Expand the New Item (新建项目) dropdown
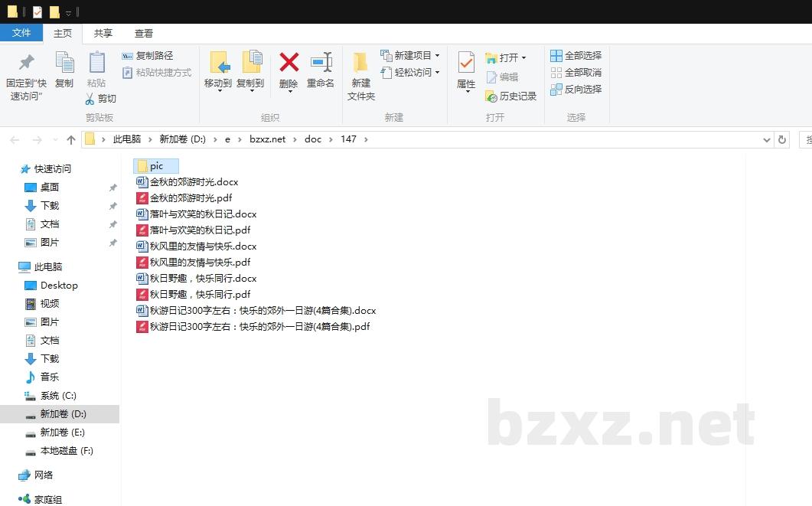Screen dimensions: 812x506 point(437,56)
